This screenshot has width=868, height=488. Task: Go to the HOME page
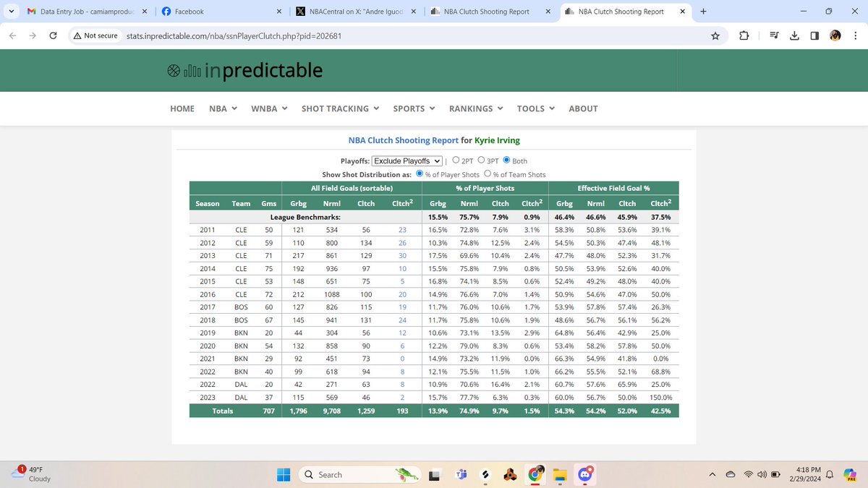[x=182, y=108]
